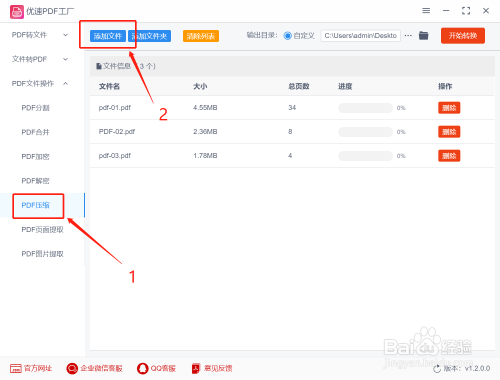Select PDF压缩 in the sidebar
500x380 pixels.
pos(36,205)
